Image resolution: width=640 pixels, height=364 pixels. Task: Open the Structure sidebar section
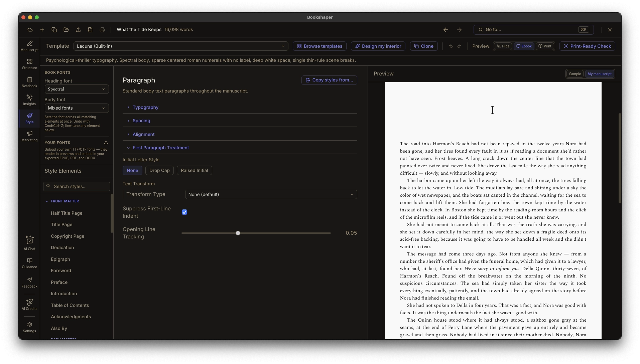(x=29, y=64)
